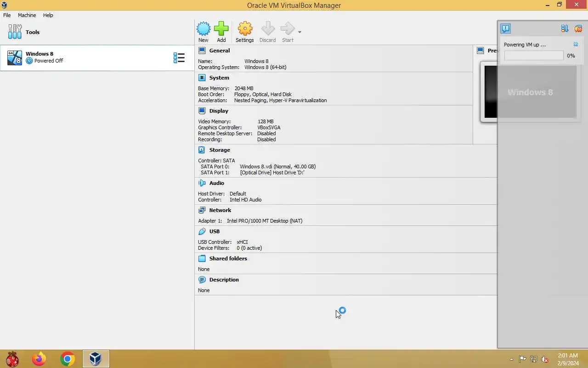The image size is (588, 368).
Task: Click the USB section plug icon
Action: (x=202, y=231)
